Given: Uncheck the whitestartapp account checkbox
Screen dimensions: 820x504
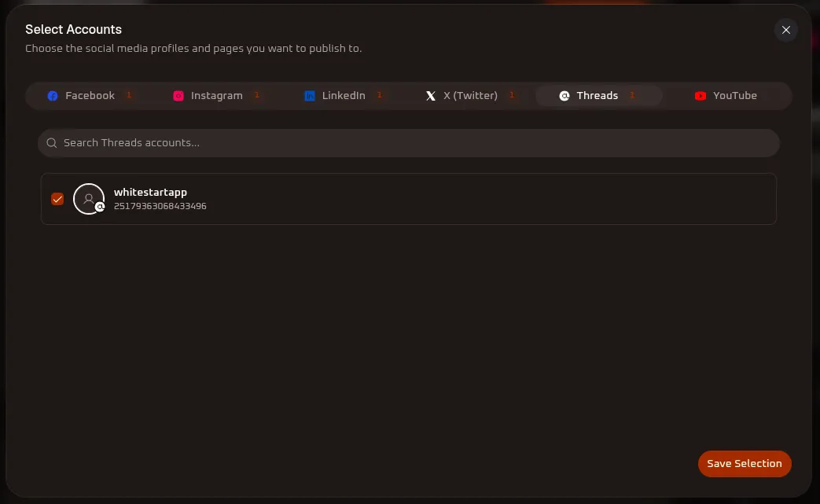Looking at the screenshot, I should tap(57, 199).
